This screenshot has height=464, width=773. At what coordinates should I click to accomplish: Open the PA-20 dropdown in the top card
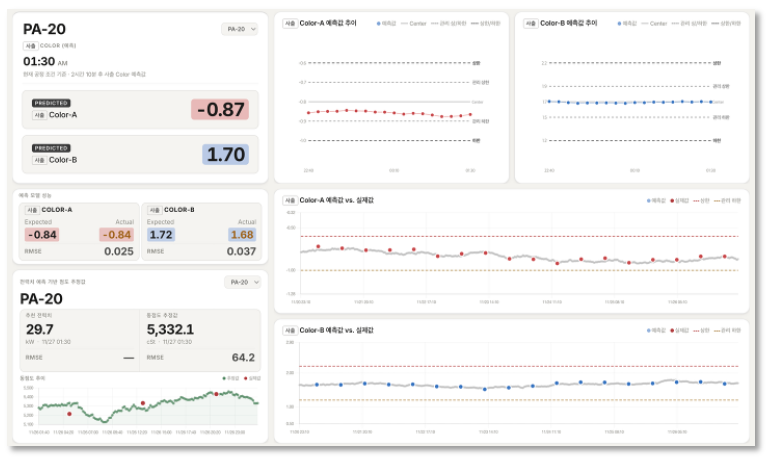(x=239, y=29)
